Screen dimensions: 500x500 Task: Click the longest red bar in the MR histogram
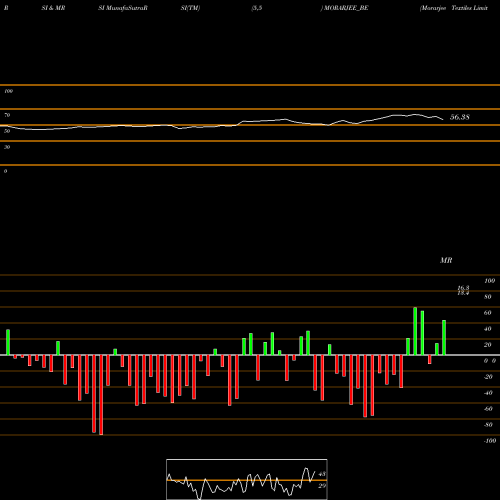click(101, 395)
